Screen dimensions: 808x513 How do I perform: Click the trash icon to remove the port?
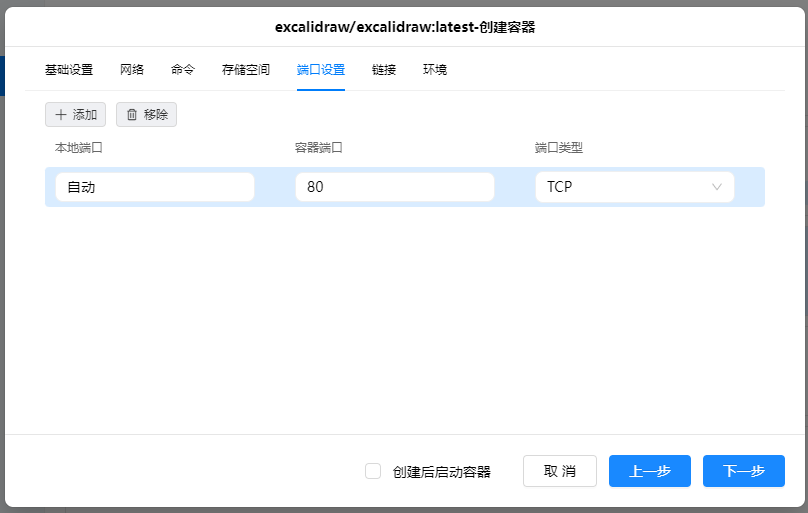[131, 115]
